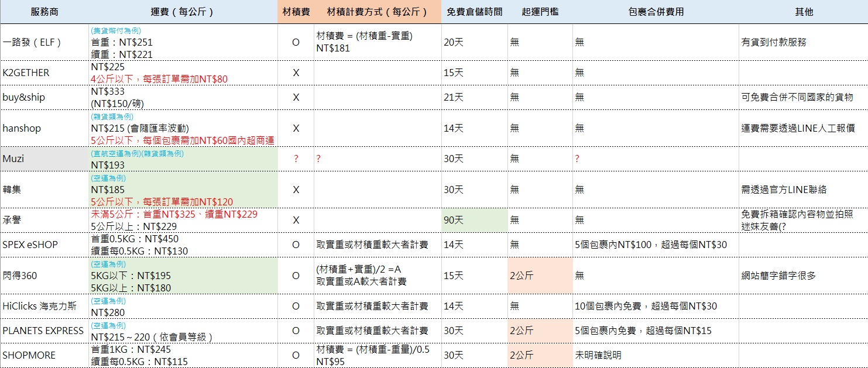Image resolution: width=868 pixels, height=368 pixels.
Task: Click the SHOPMORE provider cell
Action: tap(44, 355)
